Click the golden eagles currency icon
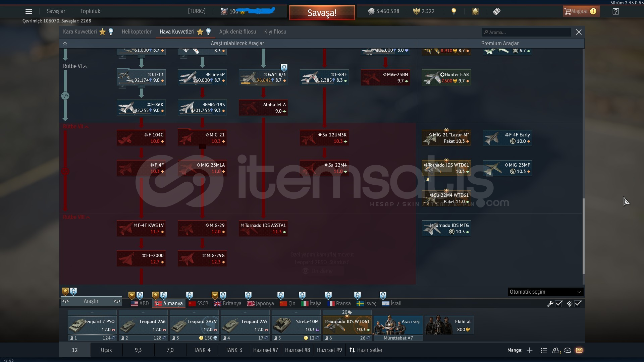The width and height of the screenshot is (644, 362). [x=416, y=11]
